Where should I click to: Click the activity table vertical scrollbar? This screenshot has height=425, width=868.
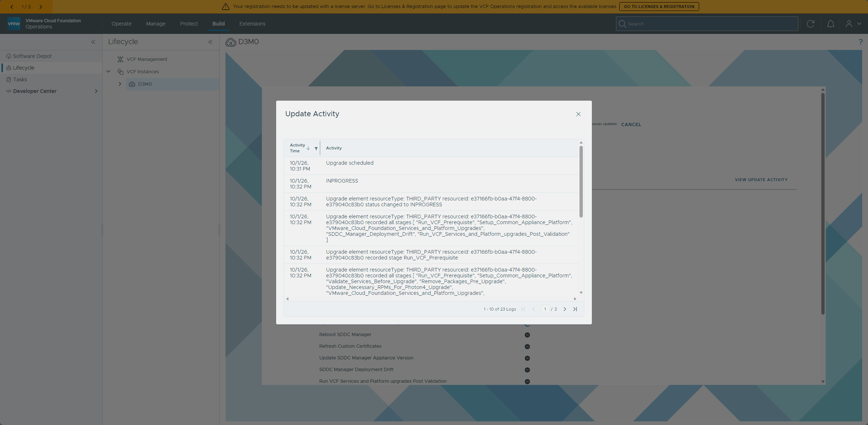point(581,182)
